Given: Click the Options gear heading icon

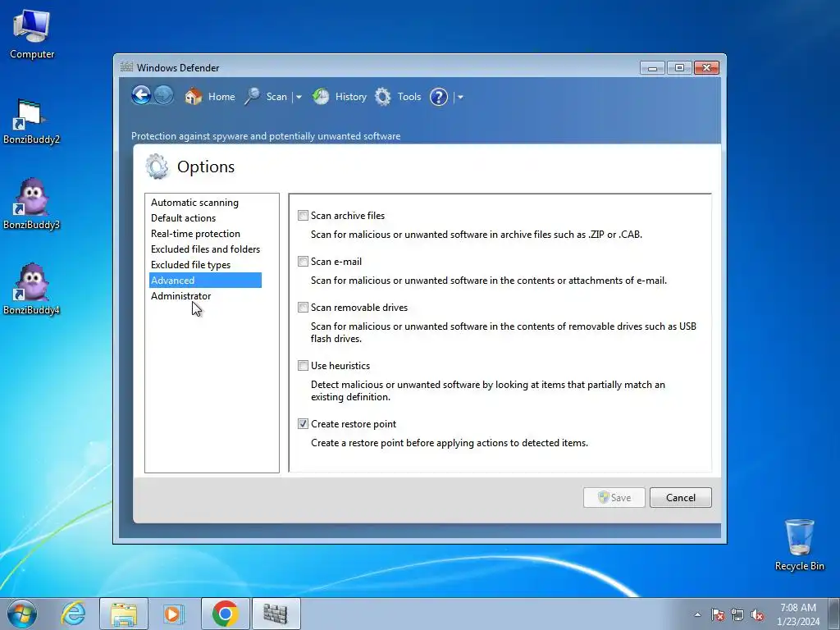Looking at the screenshot, I should (x=157, y=166).
